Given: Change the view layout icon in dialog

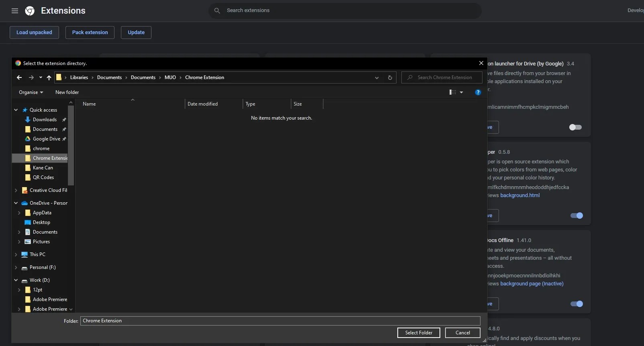Looking at the screenshot, I should pyautogui.click(x=453, y=92).
